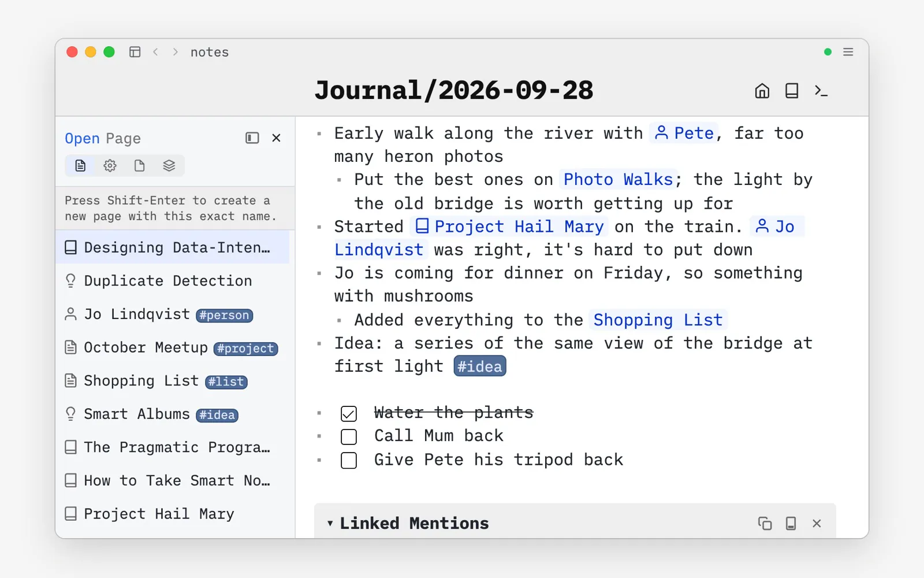Follow the Pete person link
Image resolution: width=924 pixels, height=578 pixels.
pos(684,133)
